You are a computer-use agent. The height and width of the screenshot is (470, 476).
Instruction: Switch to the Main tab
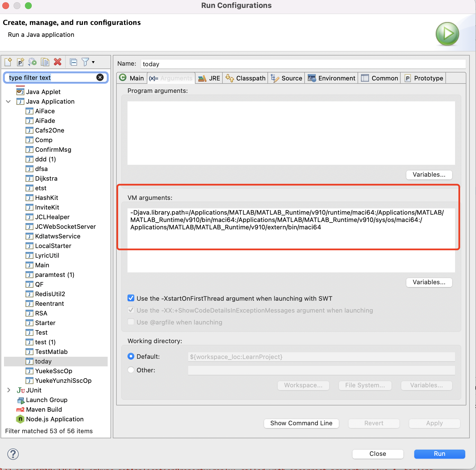[x=132, y=78]
